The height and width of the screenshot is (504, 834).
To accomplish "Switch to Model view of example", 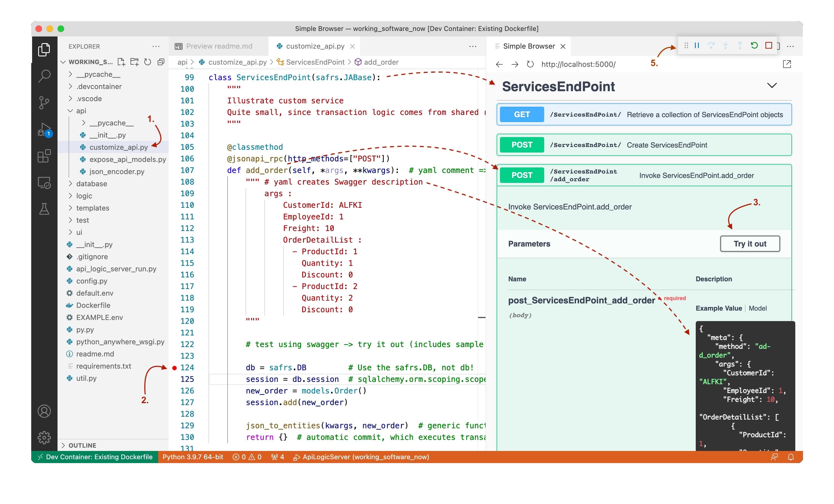I will (757, 308).
